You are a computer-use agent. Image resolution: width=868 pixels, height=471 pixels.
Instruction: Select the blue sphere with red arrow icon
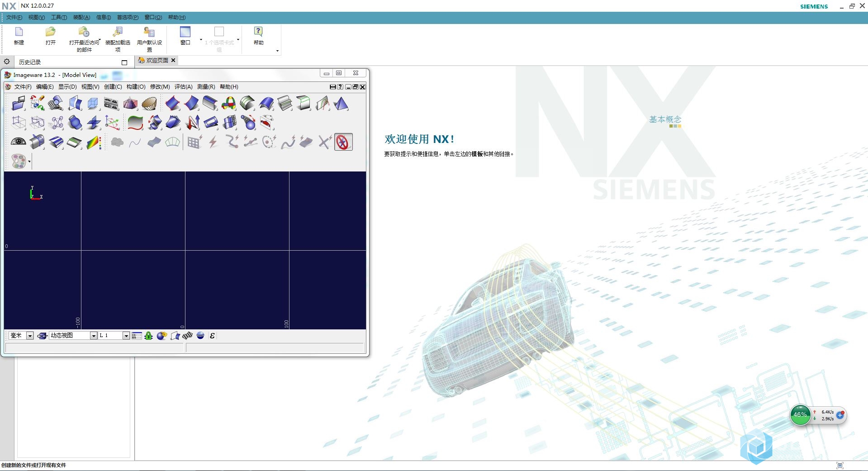click(248, 123)
